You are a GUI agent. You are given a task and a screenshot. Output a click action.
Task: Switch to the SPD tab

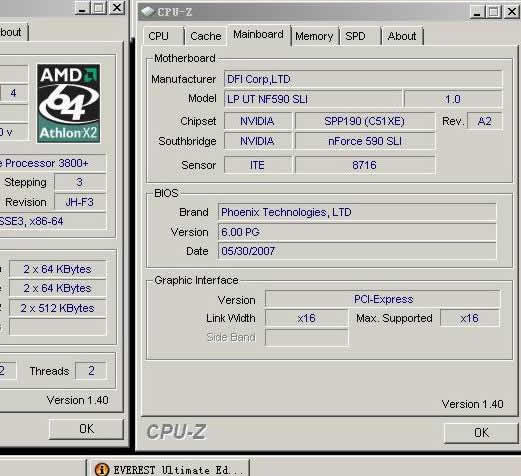[x=360, y=36]
